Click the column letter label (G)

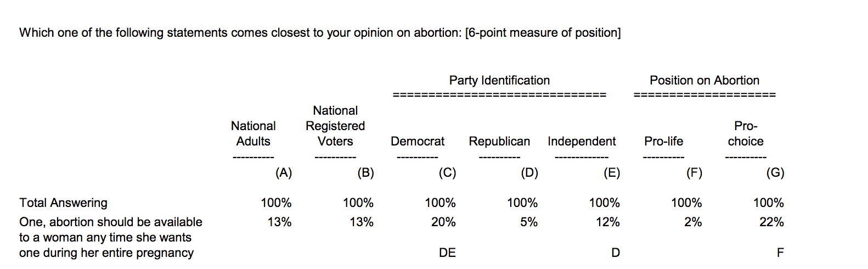[x=775, y=173]
